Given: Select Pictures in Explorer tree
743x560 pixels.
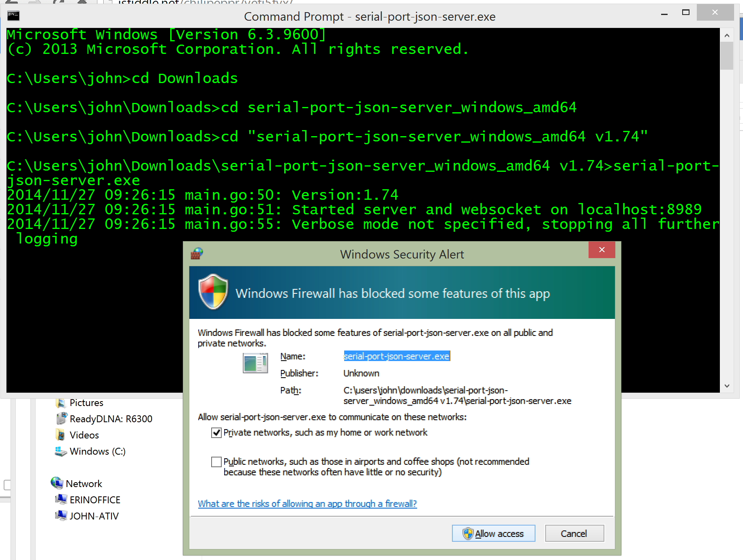Looking at the screenshot, I should tap(86, 403).
